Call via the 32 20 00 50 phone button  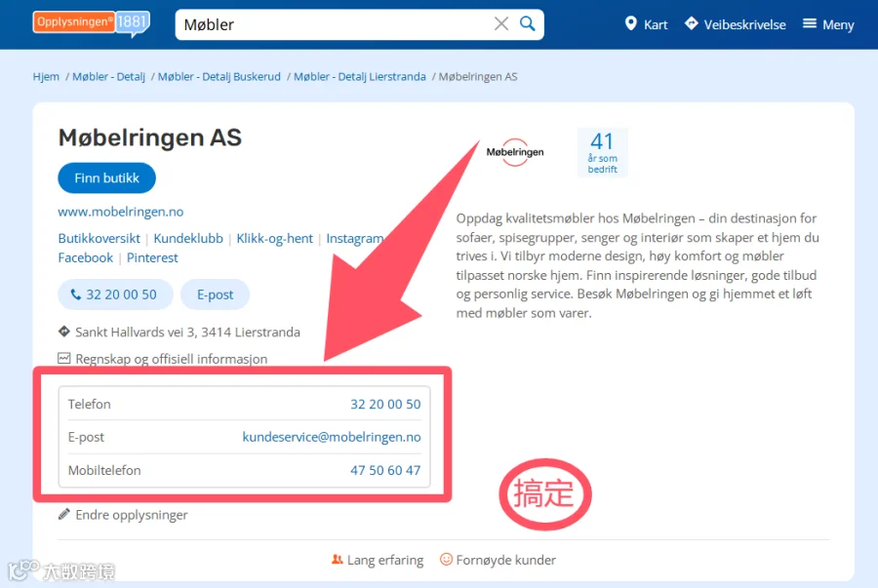pyautogui.click(x=115, y=294)
